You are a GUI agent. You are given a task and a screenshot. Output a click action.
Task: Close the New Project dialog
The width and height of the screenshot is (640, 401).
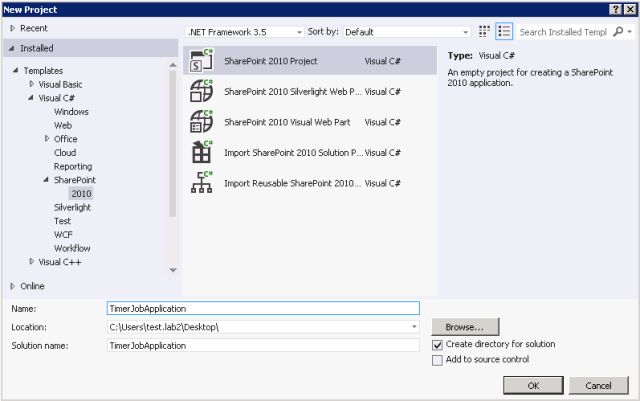click(630, 9)
